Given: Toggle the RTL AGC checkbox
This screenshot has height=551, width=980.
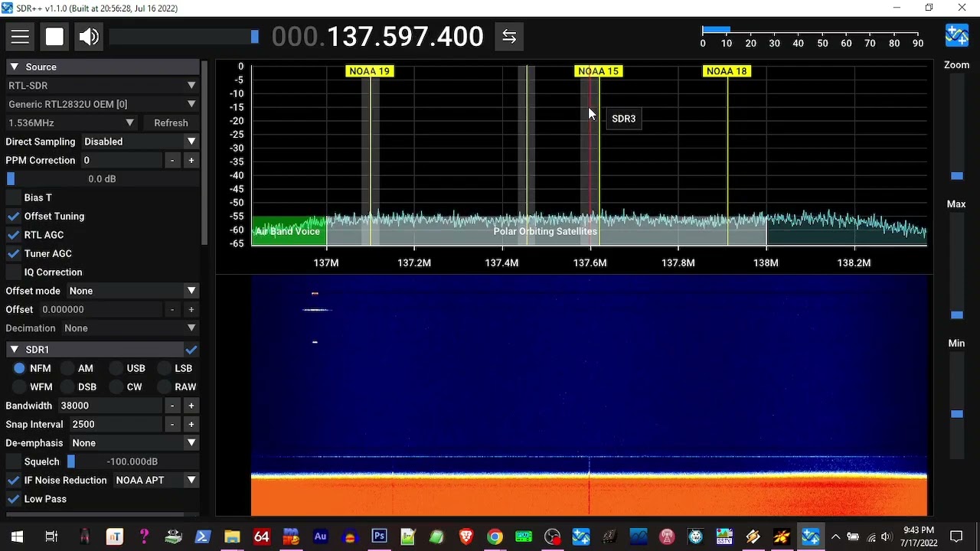Looking at the screenshot, I should 13,235.
